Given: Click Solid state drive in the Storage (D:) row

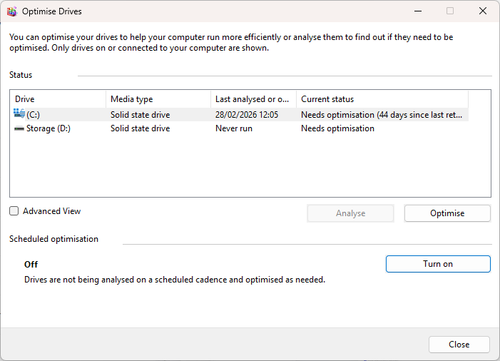Looking at the screenshot, I should click(x=140, y=128).
